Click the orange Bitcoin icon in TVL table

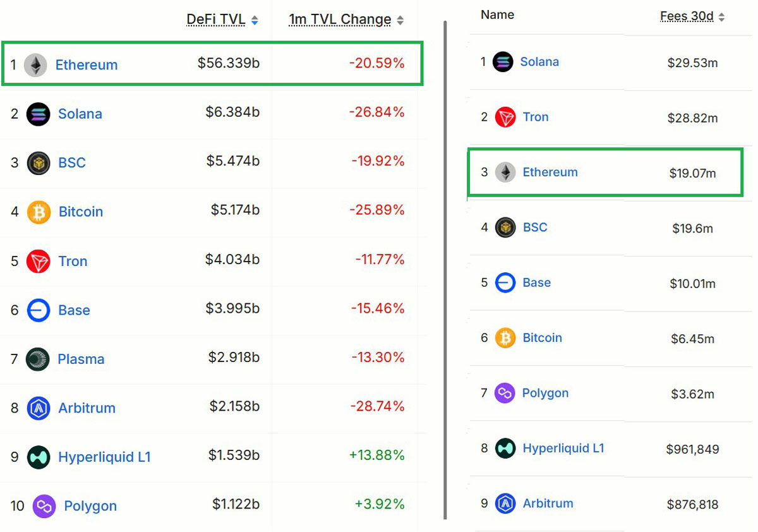(39, 212)
